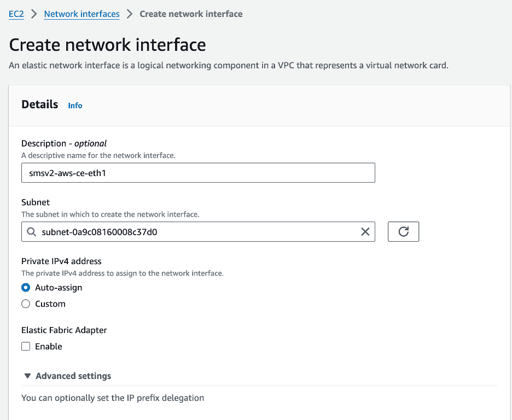Click the Details section heading
512x420 pixels.
pyautogui.click(x=39, y=104)
